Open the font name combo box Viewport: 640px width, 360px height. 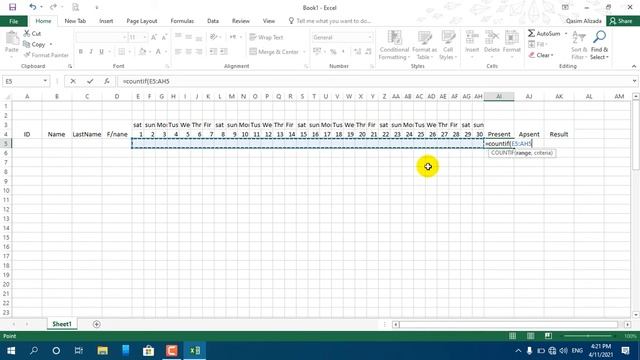(x=101, y=38)
